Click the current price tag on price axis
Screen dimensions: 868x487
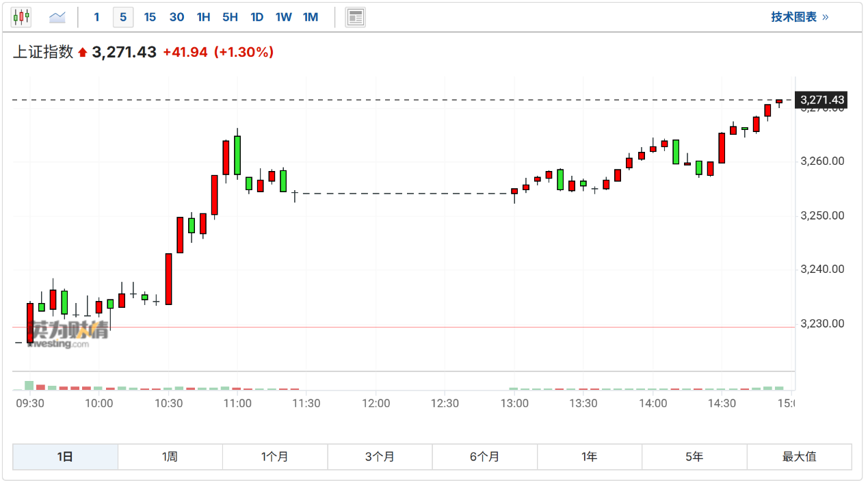tap(821, 100)
